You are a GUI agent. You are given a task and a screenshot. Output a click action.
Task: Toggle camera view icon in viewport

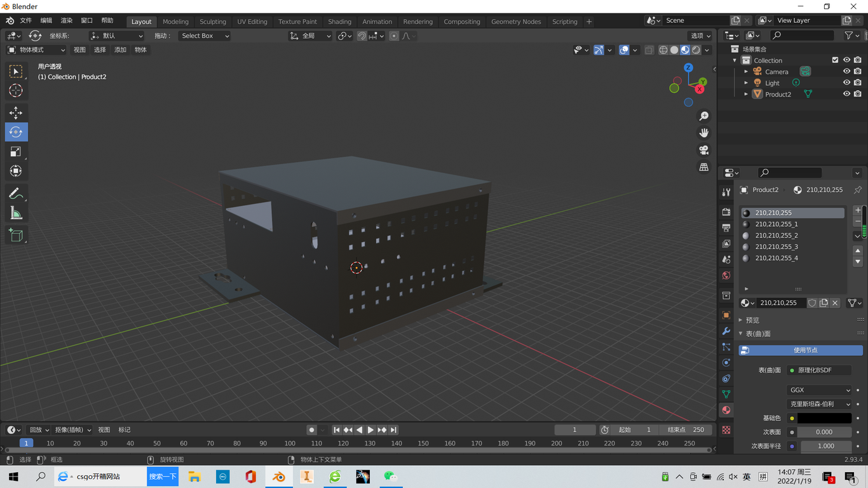[x=704, y=150]
